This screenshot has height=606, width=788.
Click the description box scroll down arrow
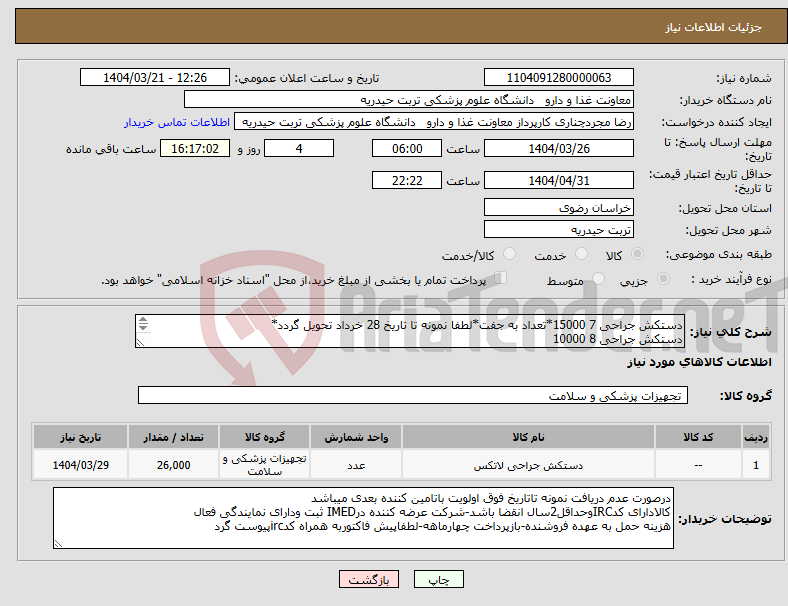143,327
